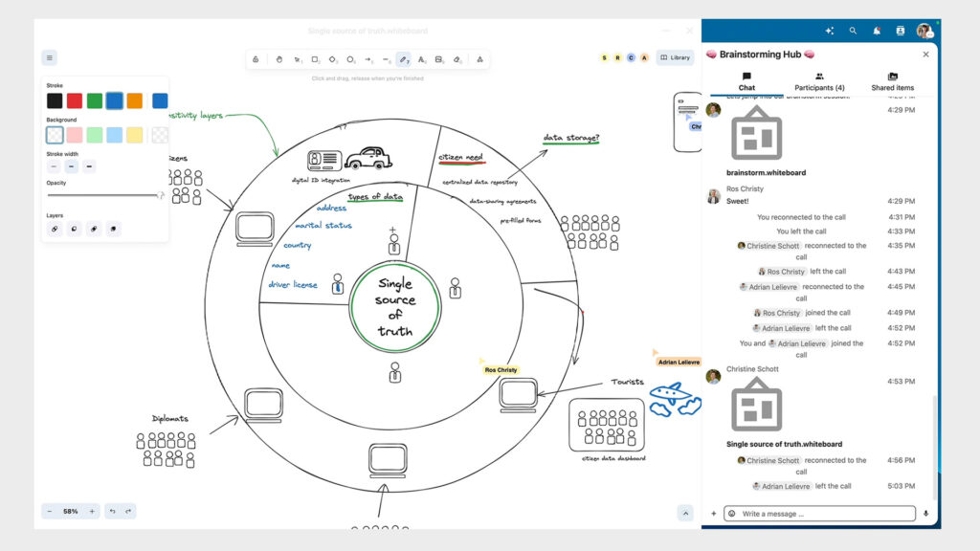Click the Opacity slider handle
Image resolution: width=980 pixels, height=551 pixels.
coord(161,195)
